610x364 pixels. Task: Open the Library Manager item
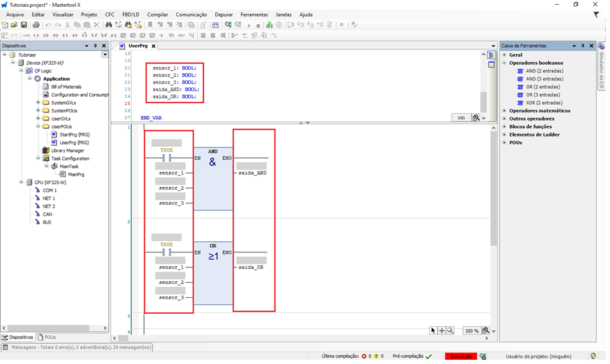(67, 150)
